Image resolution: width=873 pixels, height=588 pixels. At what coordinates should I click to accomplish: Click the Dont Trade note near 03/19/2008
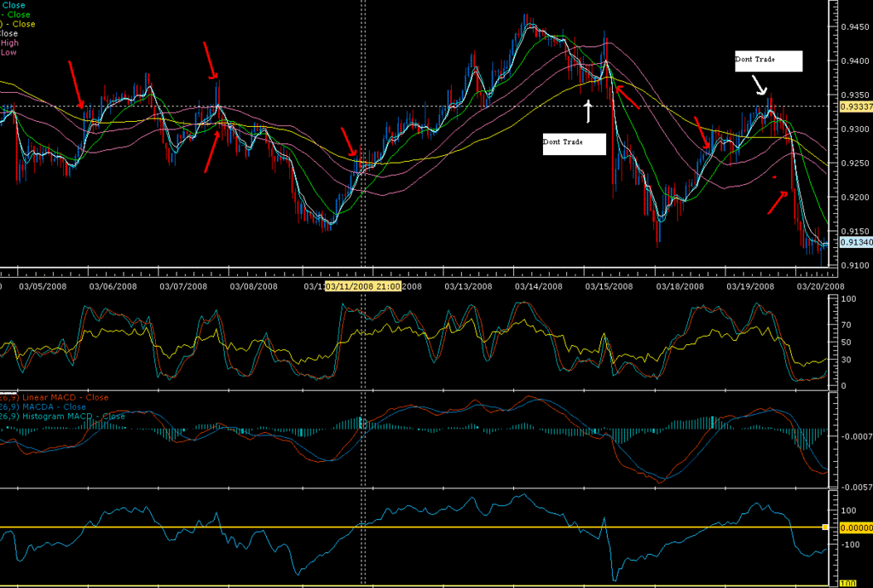(767, 60)
